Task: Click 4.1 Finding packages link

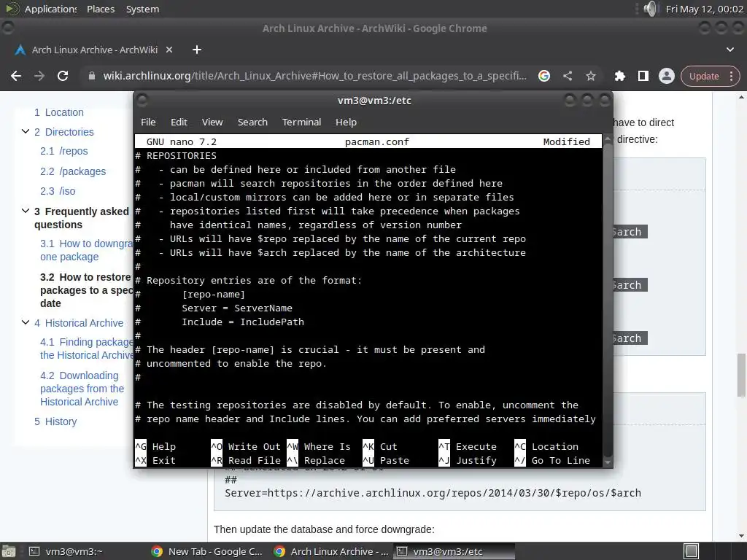Action: tap(87, 349)
